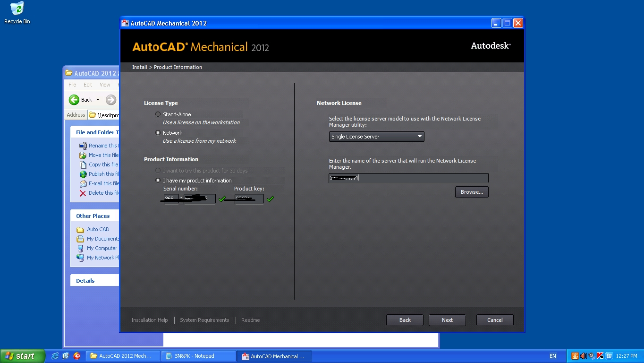This screenshot has height=363, width=644.
Task: Open Explorer Back history dropdown arrow
Action: point(98,100)
